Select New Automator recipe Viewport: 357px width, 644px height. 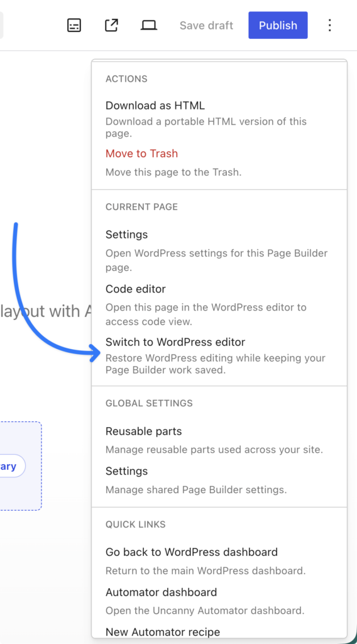(x=163, y=631)
